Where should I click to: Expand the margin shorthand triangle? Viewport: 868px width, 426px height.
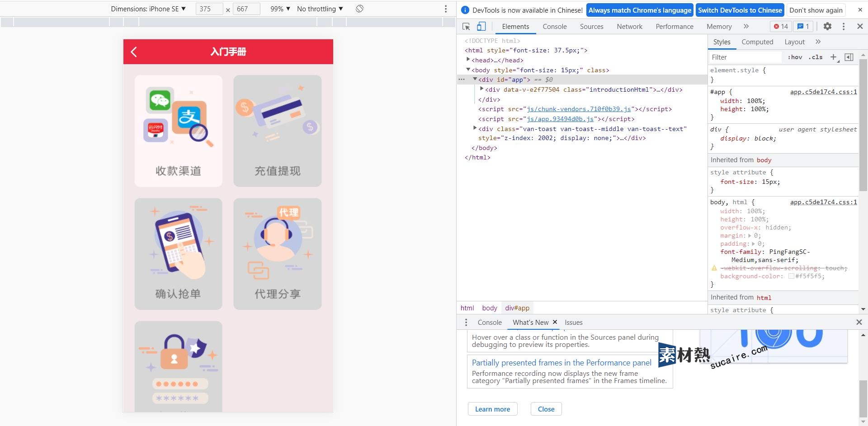750,236
